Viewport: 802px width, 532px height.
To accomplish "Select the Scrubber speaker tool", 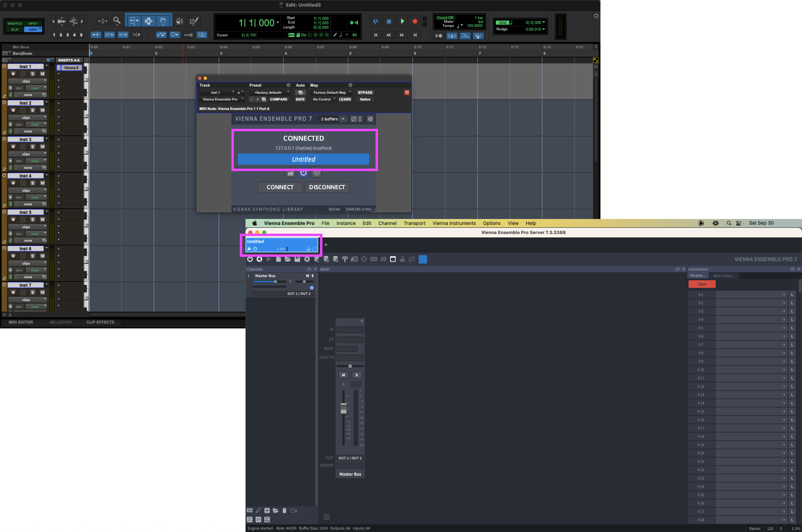I will 179,21.
